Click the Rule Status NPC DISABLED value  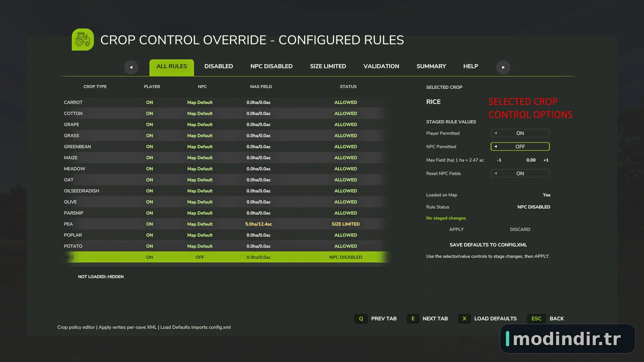click(534, 207)
